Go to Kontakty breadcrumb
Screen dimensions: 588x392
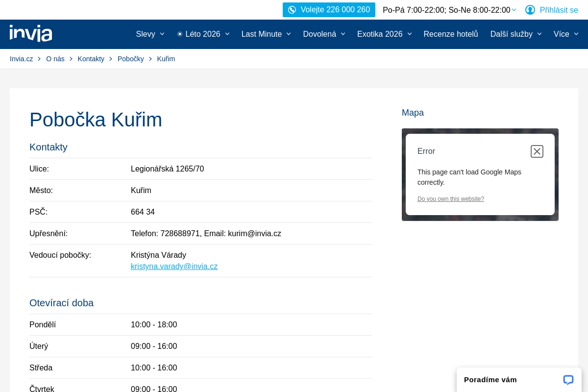click(91, 59)
